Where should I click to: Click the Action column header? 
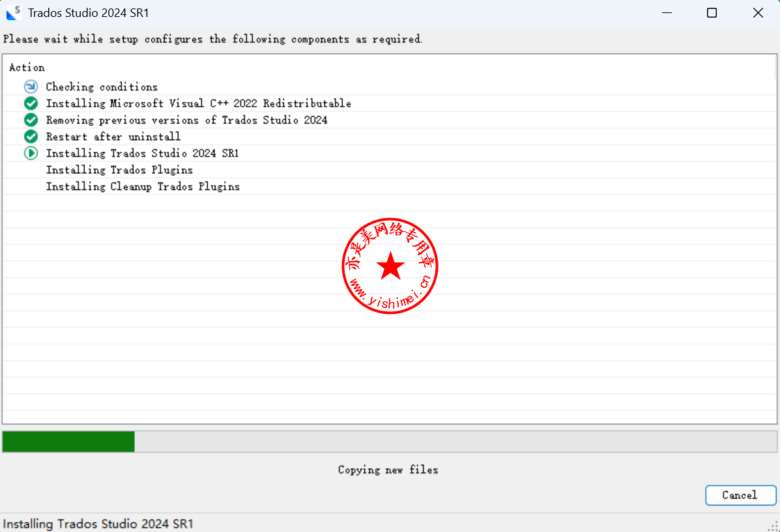click(27, 68)
